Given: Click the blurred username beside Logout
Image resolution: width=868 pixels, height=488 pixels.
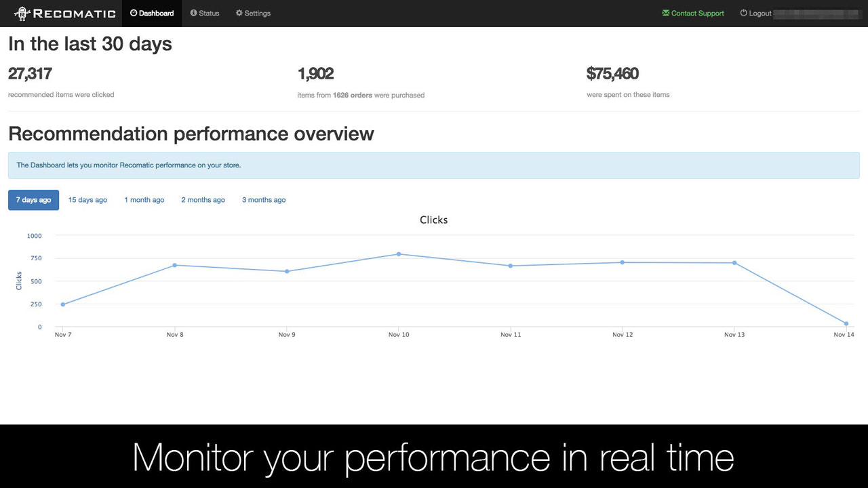Looking at the screenshot, I should (818, 13).
